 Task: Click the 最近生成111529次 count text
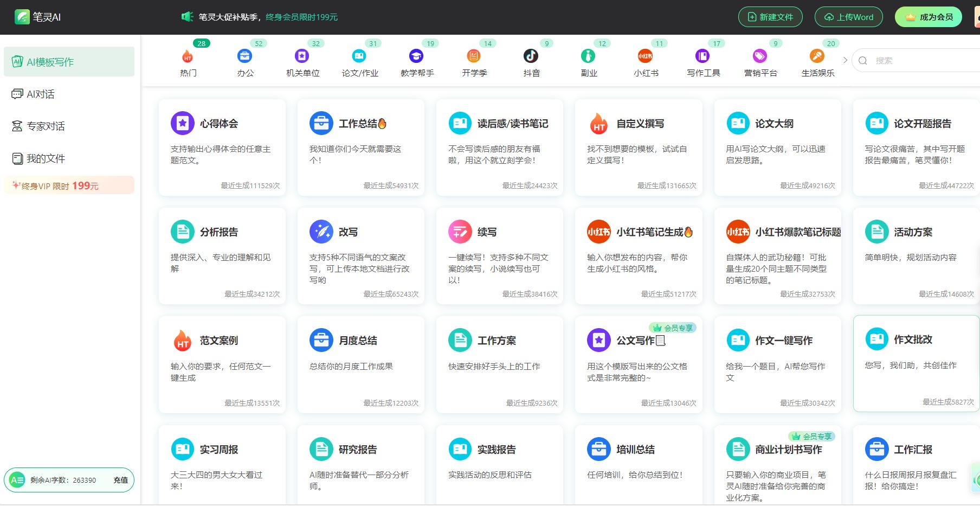coord(250,185)
